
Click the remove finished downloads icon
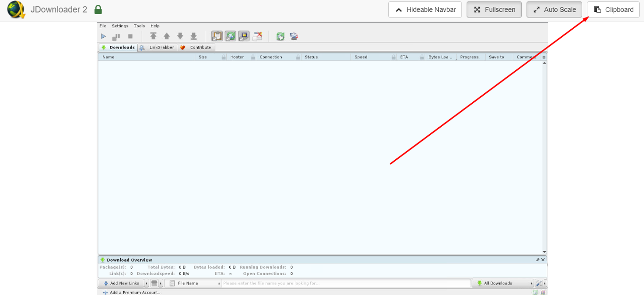(x=258, y=36)
